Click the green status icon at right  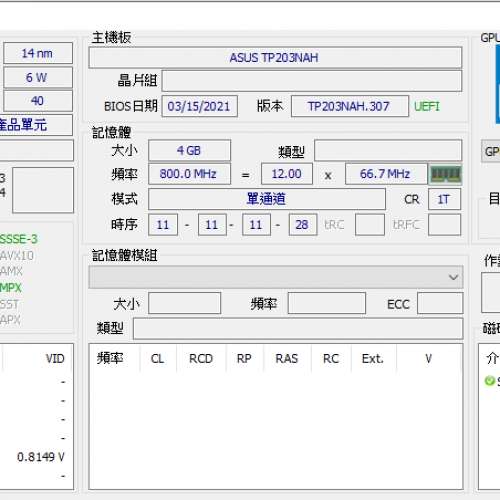489,381
